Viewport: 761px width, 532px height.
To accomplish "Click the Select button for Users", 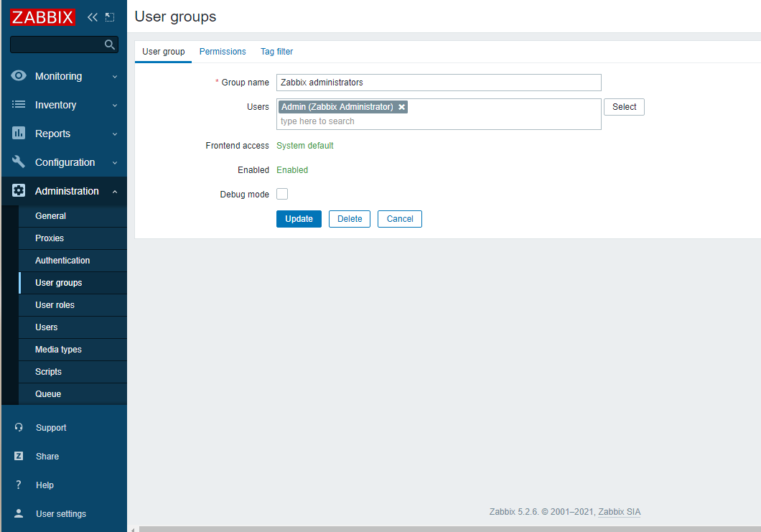I will coord(624,107).
